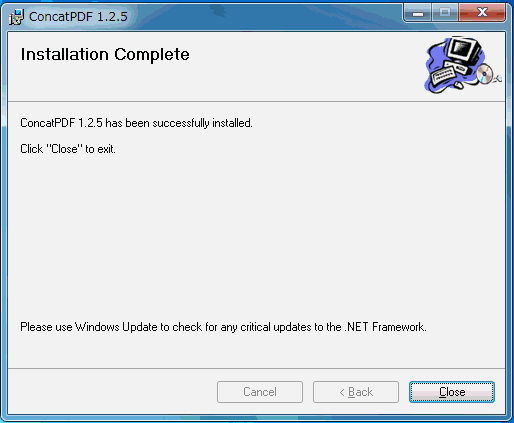Click the disabled maximize window button
The image size is (514, 423).
445,13
